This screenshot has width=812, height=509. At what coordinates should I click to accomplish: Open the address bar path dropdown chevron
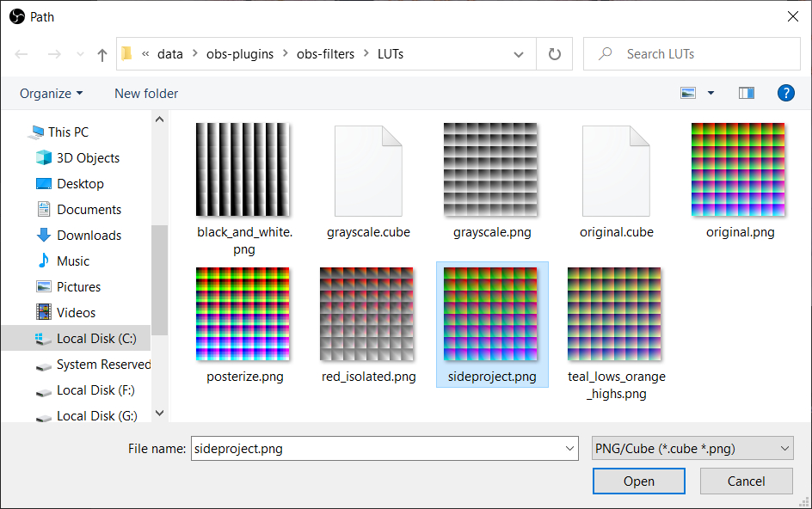point(519,53)
